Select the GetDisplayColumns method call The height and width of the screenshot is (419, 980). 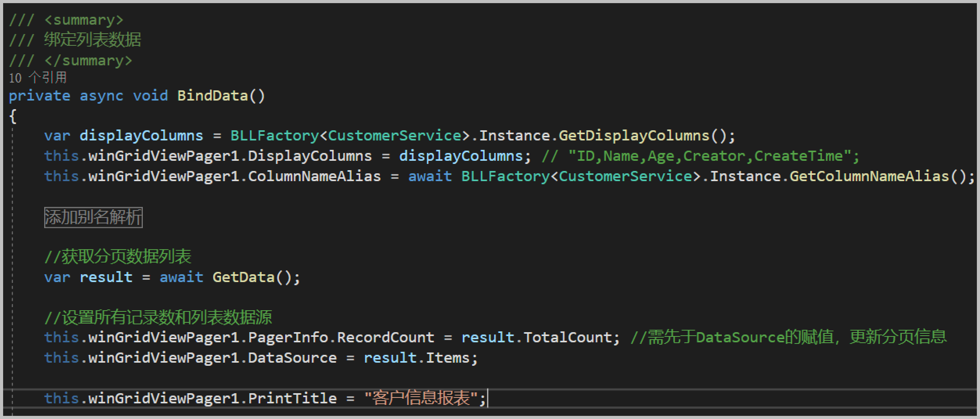(x=634, y=136)
